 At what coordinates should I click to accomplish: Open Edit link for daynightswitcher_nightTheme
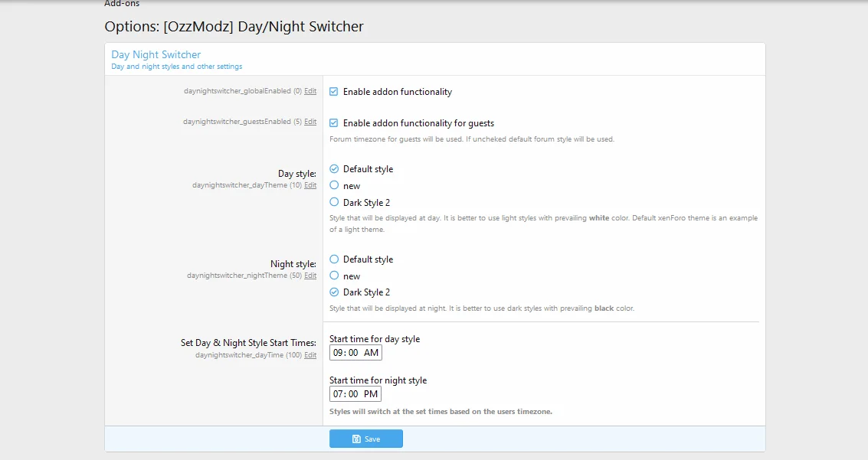tap(310, 276)
